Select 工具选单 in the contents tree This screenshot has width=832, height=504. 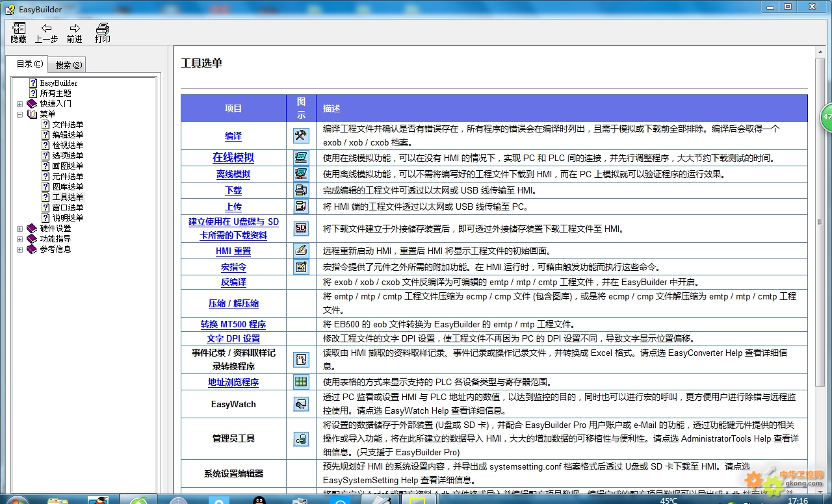click(68, 197)
